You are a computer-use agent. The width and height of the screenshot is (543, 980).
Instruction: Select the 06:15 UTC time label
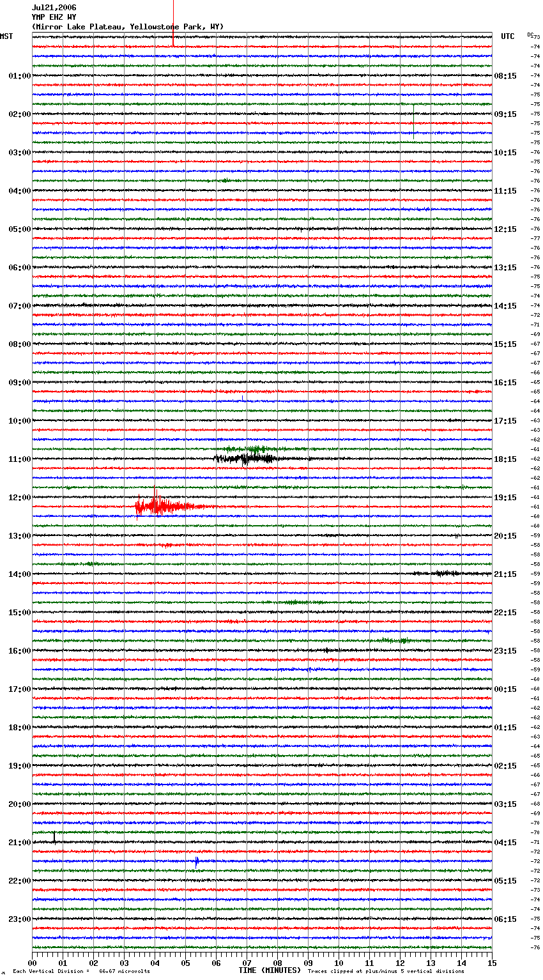[505, 919]
